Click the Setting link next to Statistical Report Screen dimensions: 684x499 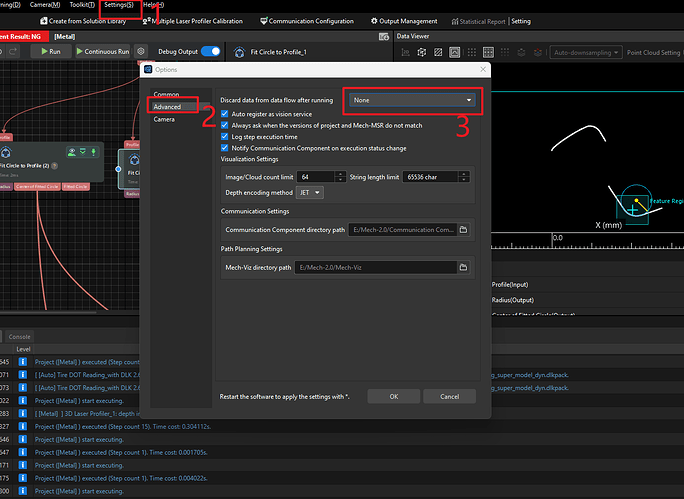tap(521, 21)
